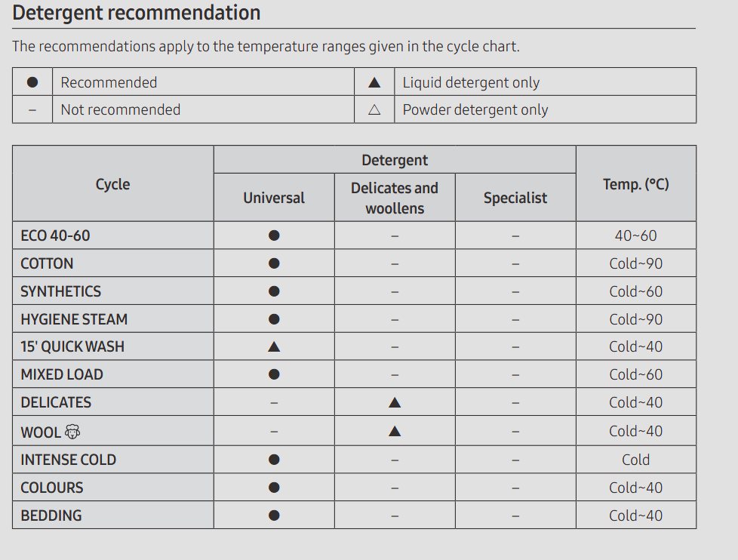738x560 pixels.
Task: Click the solid triangle Liquid detergent legend icon
Action: (x=374, y=83)
